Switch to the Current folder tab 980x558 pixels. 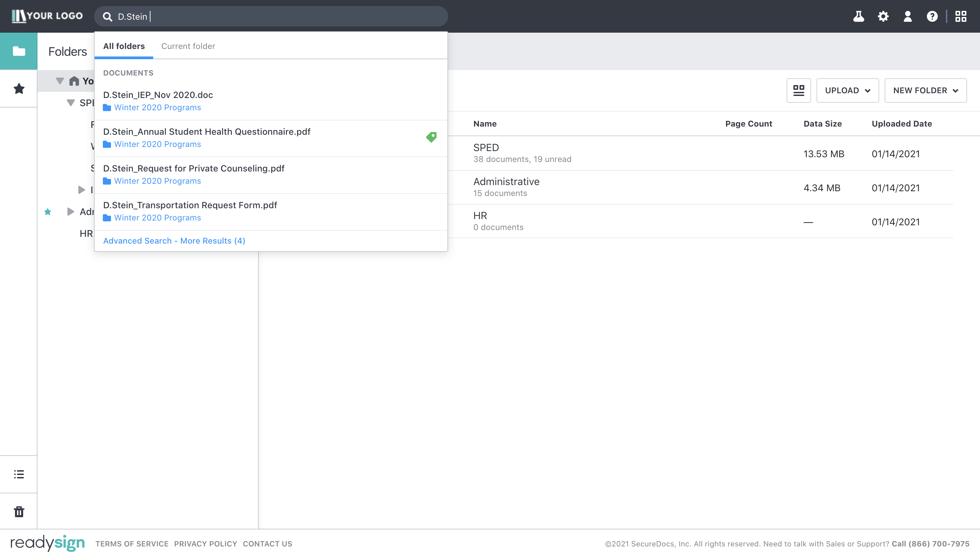(188, 46)
